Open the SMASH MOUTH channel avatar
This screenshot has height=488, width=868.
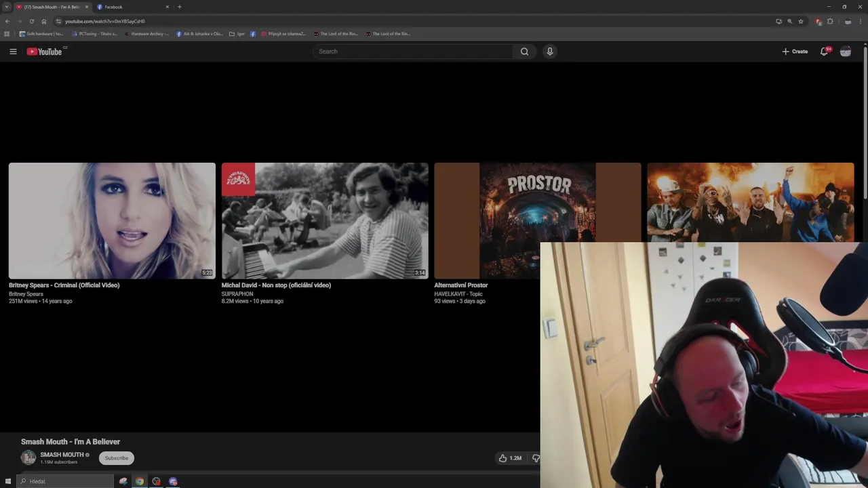tap(28, 458)
